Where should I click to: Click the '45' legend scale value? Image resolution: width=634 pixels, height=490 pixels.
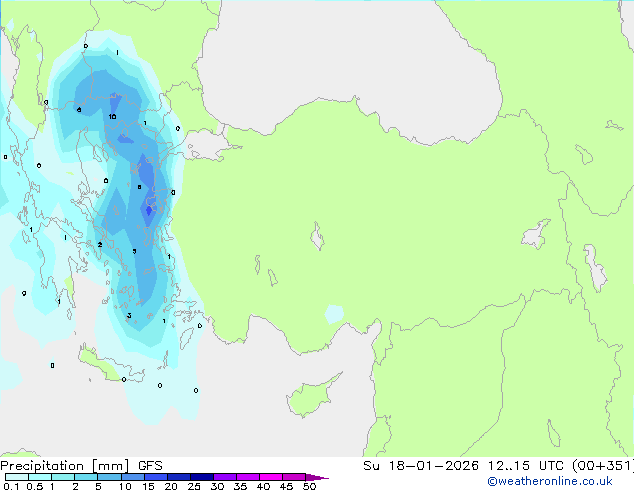(286, 486)
